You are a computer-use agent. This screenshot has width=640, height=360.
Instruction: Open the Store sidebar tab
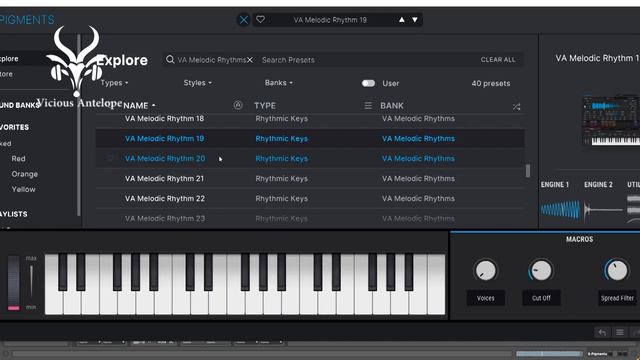7,74
